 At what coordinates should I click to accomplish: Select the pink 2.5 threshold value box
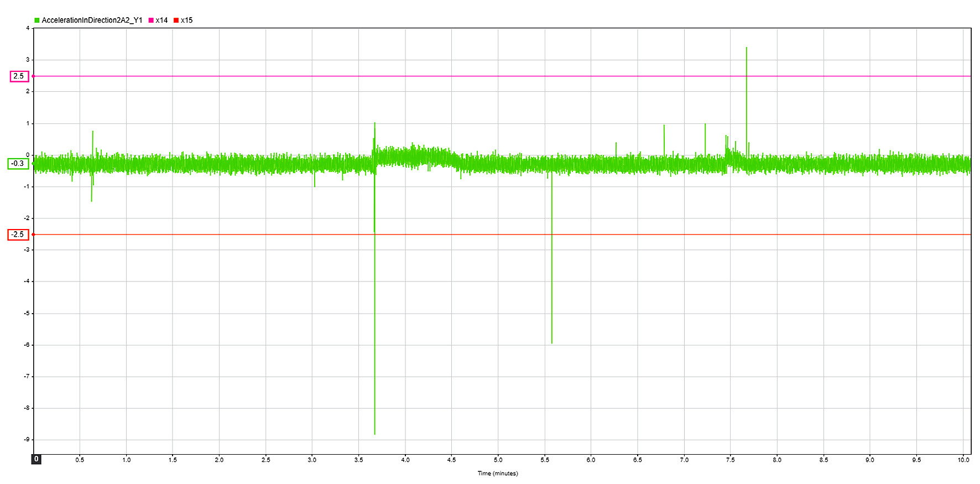tap(19, 76)
